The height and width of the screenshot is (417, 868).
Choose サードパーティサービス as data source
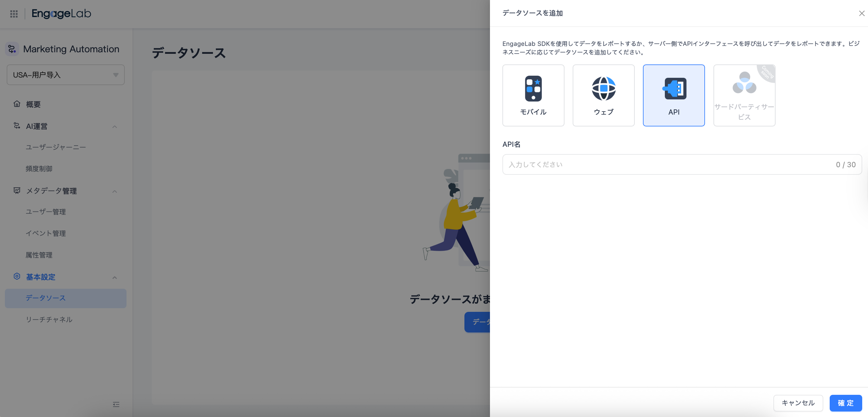(x=744, y=95)
